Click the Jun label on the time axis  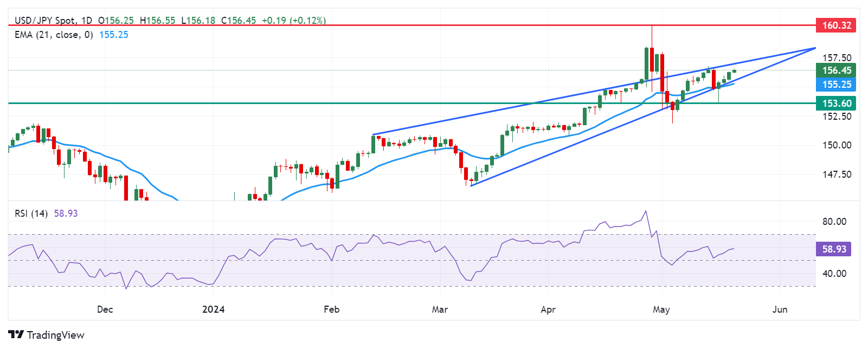point(779,309)
